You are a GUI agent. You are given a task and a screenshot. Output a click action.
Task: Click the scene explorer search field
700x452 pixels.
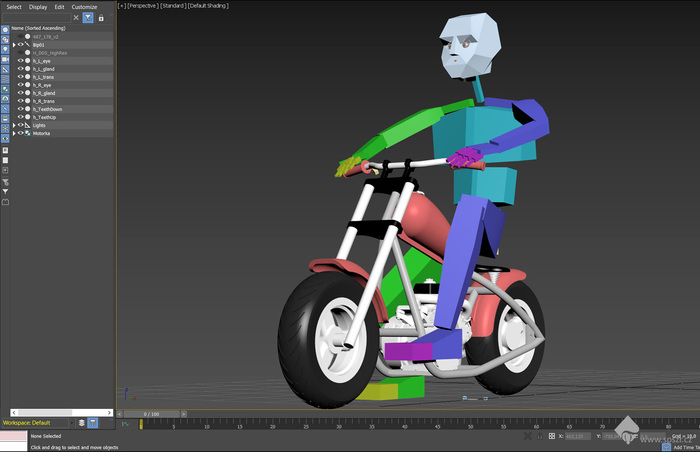[36, 17]
